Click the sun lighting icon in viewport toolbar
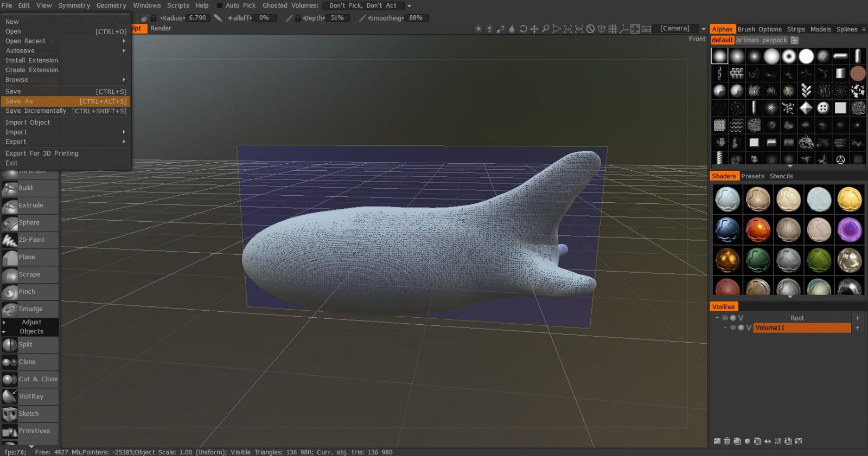Screen dimensions: 868x456 tap(478, 29)
